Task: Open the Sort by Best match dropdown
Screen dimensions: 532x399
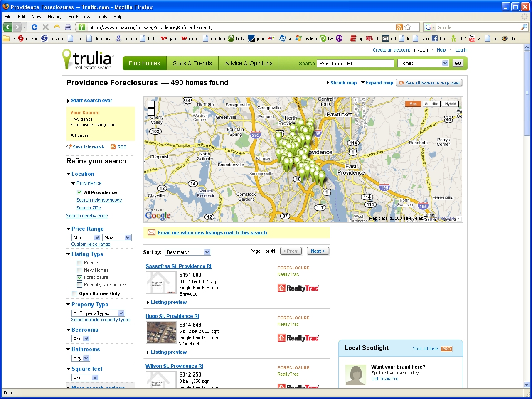Action: tap(188, 252)
